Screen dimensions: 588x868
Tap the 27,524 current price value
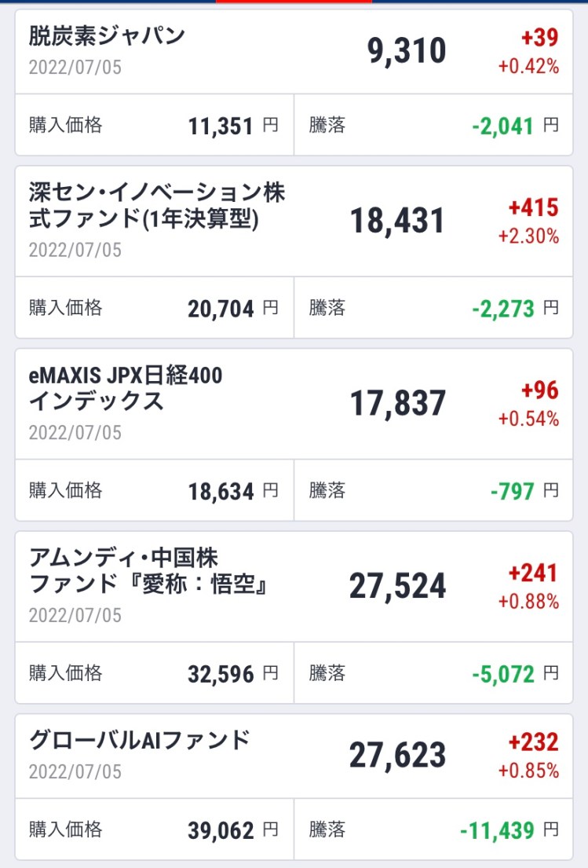tap(397, 587)
